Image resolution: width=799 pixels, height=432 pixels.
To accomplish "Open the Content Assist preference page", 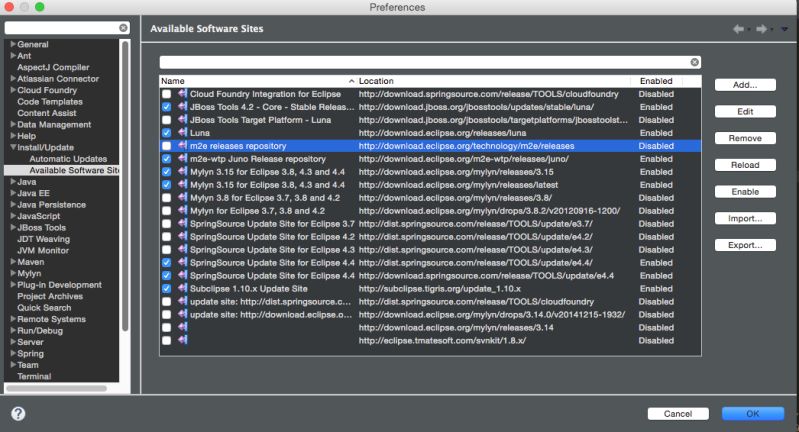I will click(x=47, y=113).
